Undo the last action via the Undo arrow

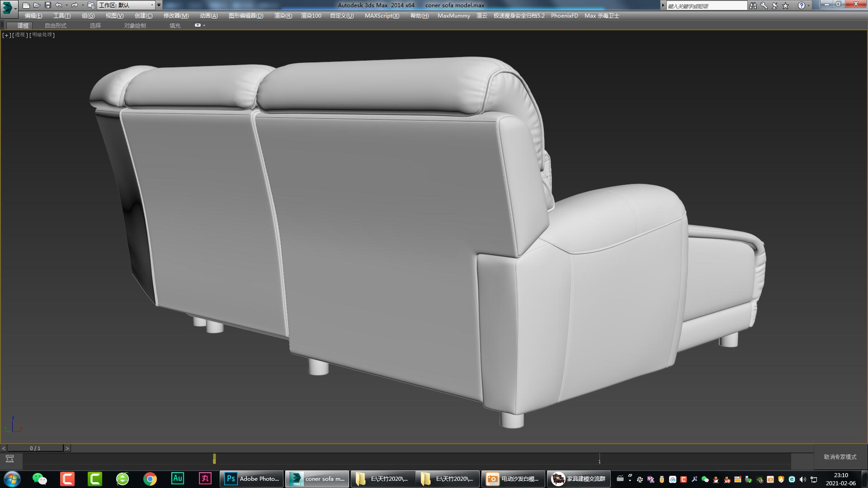59,5
